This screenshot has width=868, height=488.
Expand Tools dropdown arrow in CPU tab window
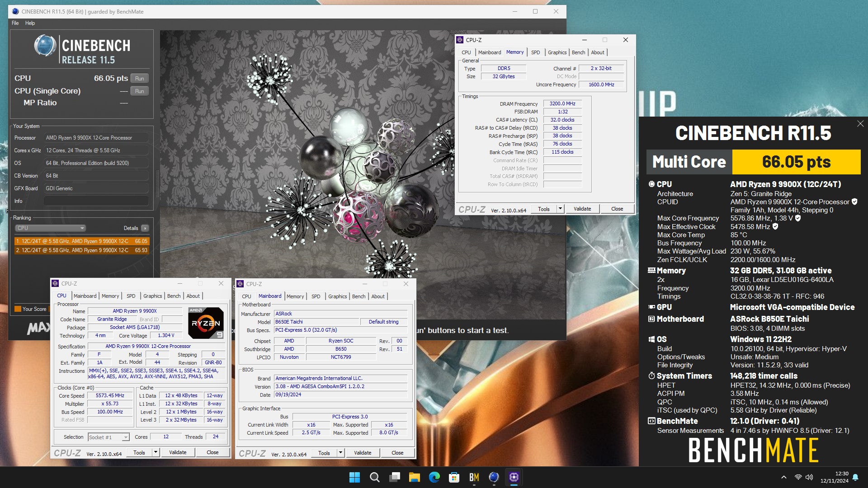coord(156,452)
